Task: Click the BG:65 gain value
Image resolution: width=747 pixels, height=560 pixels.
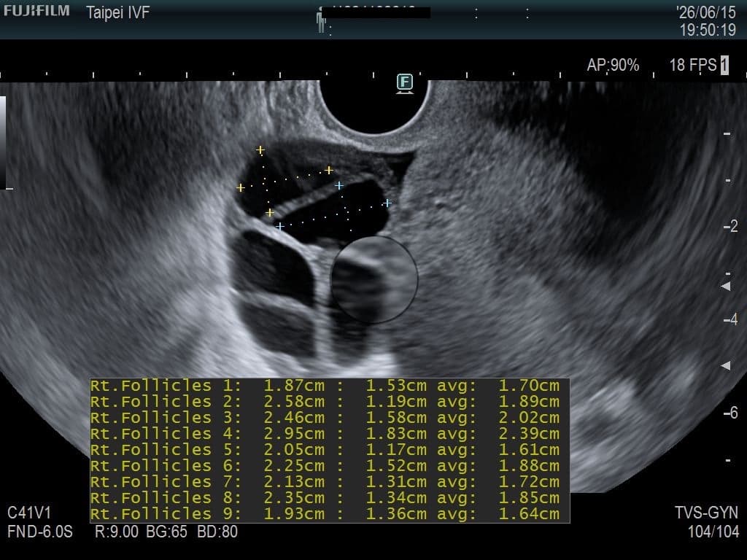Action: click(x=166, y=532)
